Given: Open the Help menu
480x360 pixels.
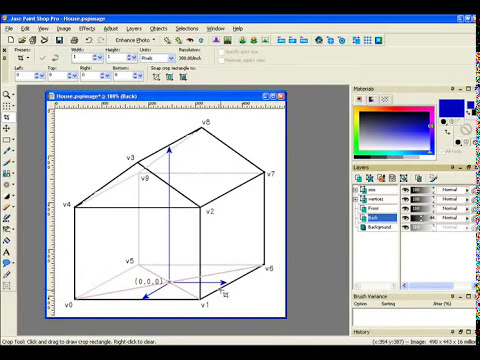Looking at the screenshot, I should pyautogui.click(x=238, y=29).
